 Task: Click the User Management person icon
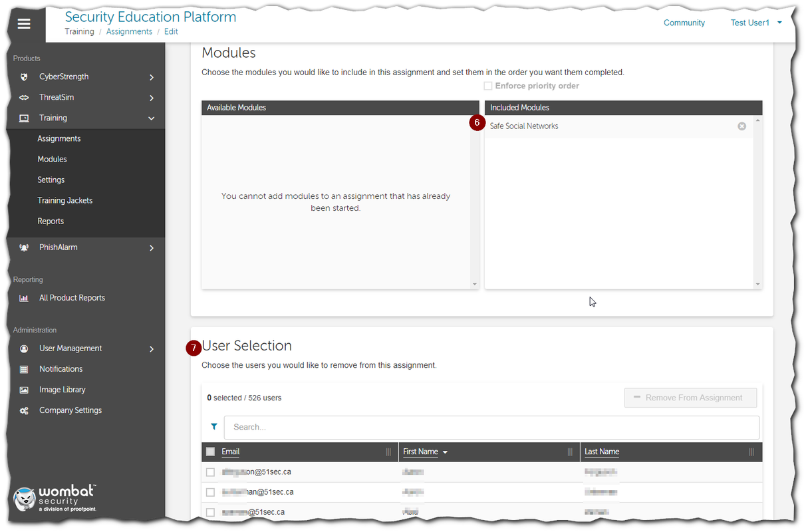(24, 349)
